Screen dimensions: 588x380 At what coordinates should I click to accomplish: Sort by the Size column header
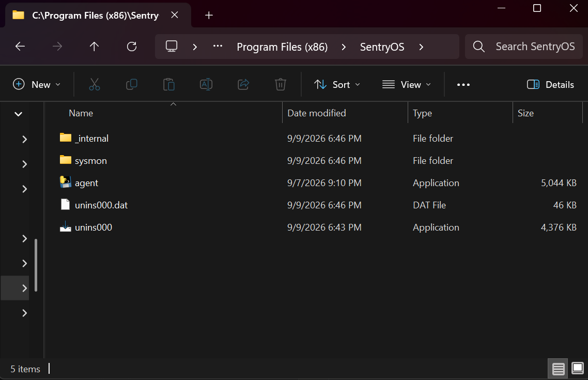point(525,113)
